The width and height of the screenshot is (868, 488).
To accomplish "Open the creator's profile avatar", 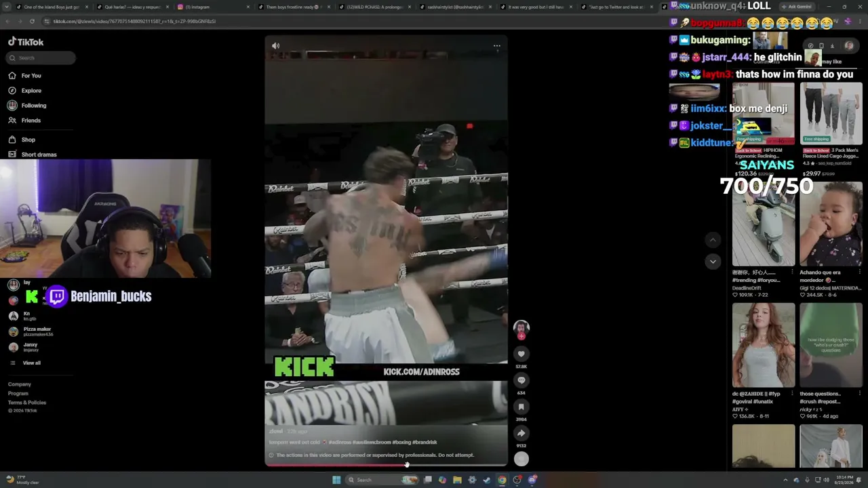I will [x=521, y=327].
